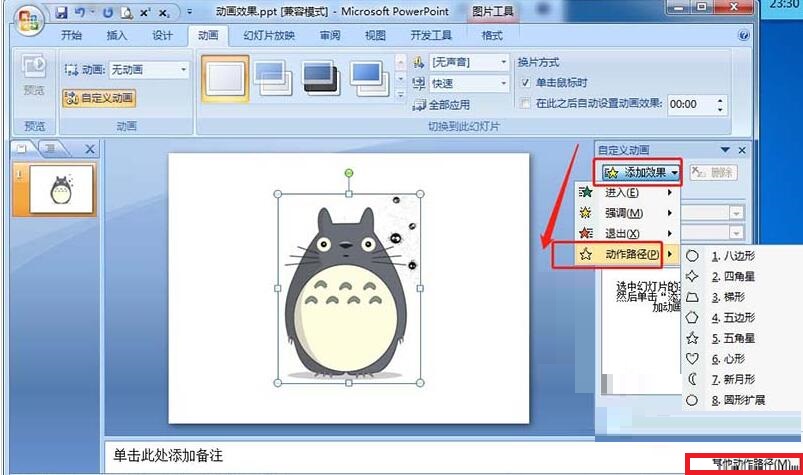Click 全部应用 apply to all

point(442,105)
